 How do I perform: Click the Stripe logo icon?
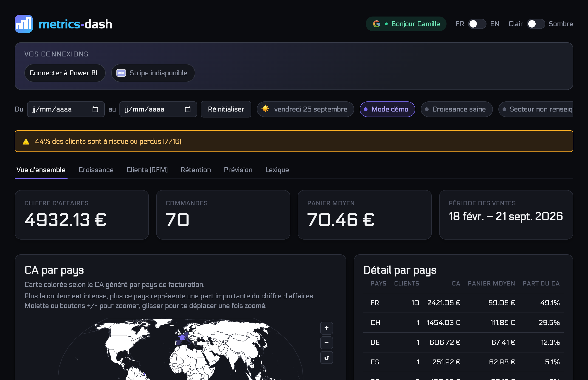[x=121, y=73]
